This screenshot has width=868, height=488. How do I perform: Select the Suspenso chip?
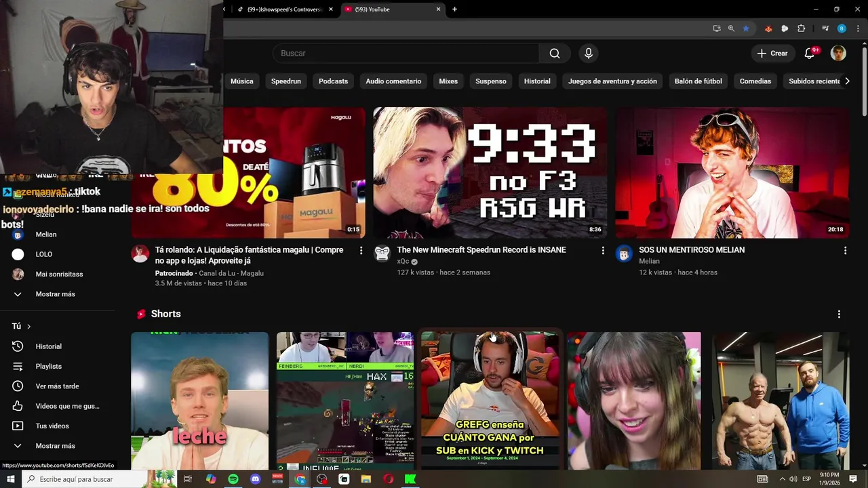[491, 81]
